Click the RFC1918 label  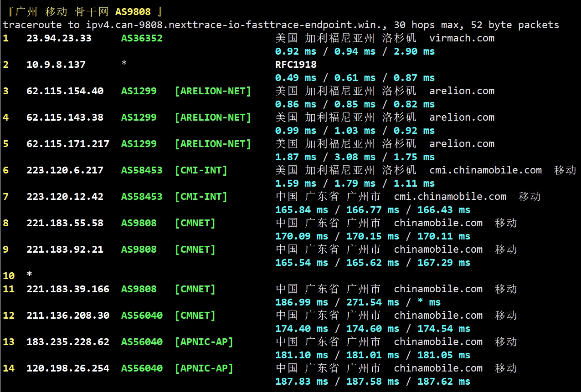coord(296,65)
